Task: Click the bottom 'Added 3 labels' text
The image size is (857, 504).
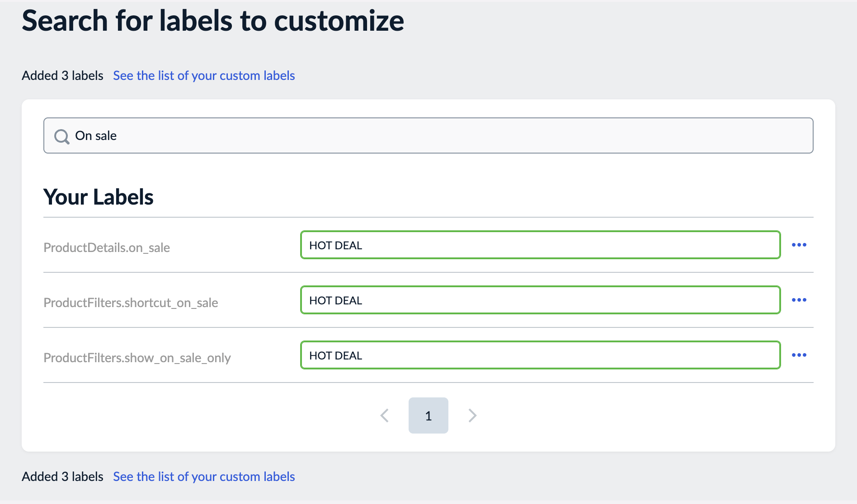Action: tap(62, 476)
